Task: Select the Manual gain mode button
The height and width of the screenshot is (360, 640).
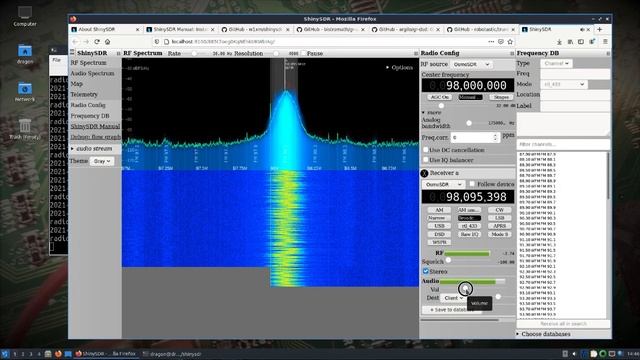Action: [470, 97]
